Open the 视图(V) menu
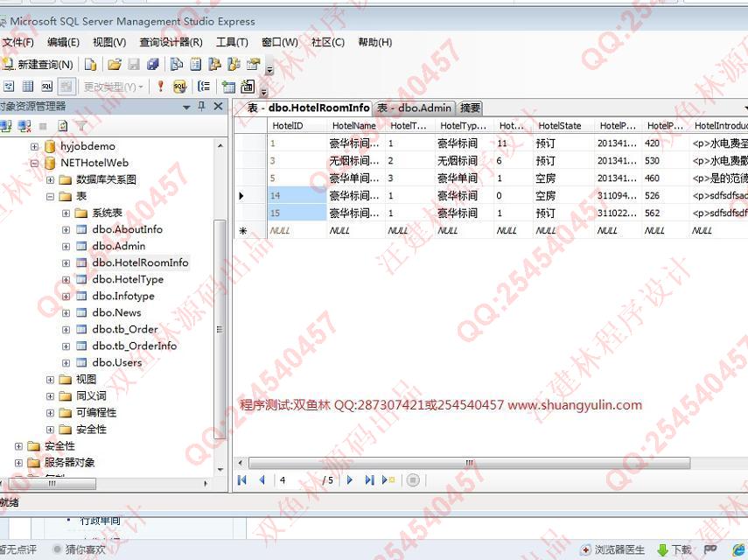 pyautogui.click(x=109, y=42)
